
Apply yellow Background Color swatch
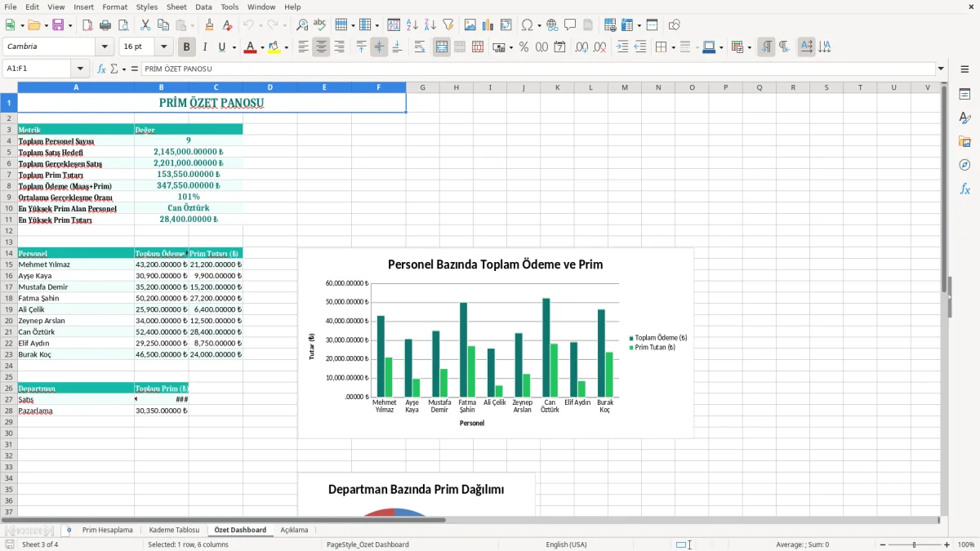click(x=274, y=47)
